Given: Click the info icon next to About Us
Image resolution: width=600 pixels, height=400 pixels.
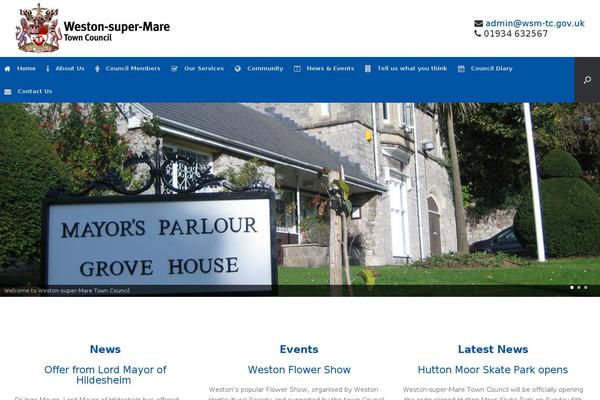Looking at the screenshot, I should coord(47,69).
